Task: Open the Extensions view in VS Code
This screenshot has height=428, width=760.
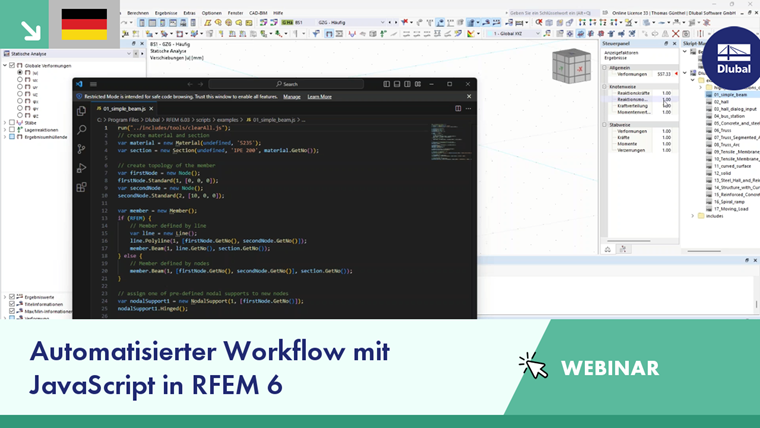Action: (x=81, y=187)
